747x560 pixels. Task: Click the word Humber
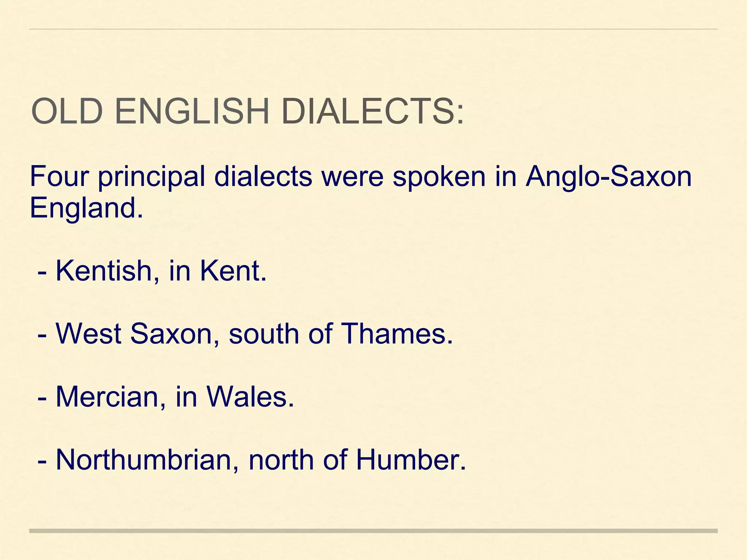(x=411, y=460)
